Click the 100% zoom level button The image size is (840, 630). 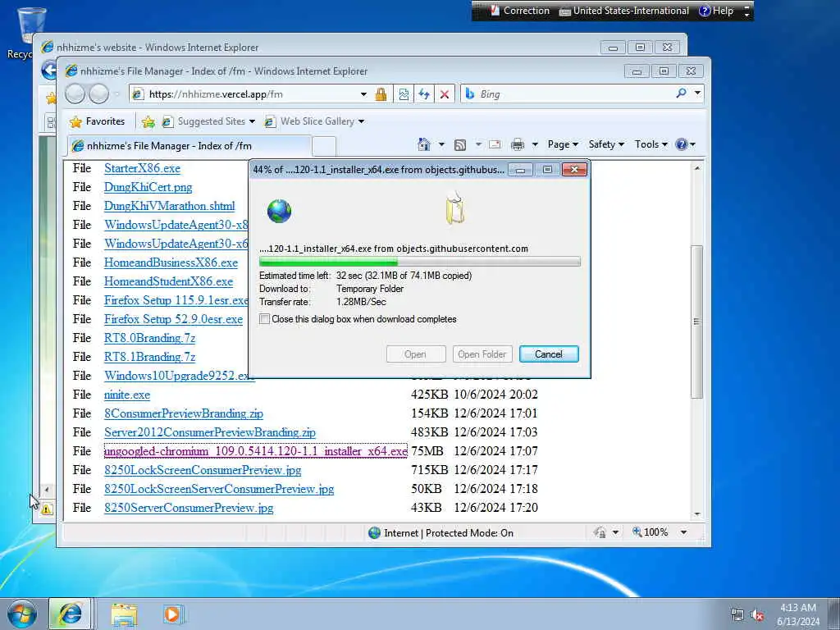[650, 532]
